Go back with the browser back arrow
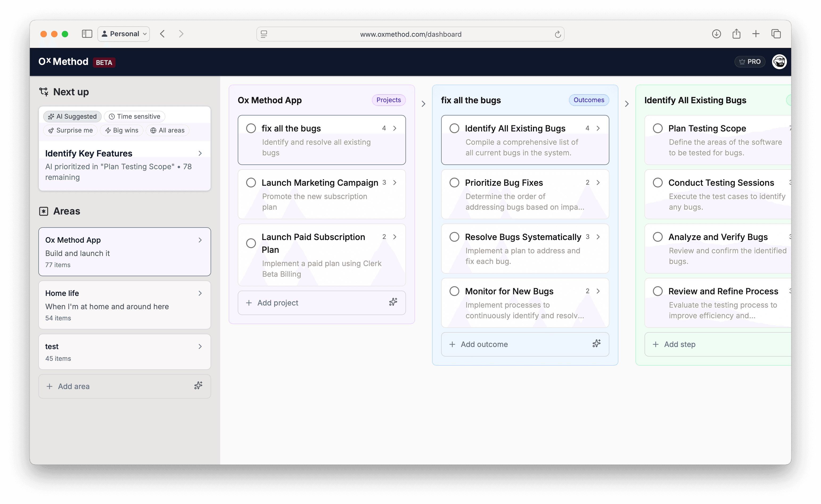This screenshot has height=504, width=821. click(162, 34)
